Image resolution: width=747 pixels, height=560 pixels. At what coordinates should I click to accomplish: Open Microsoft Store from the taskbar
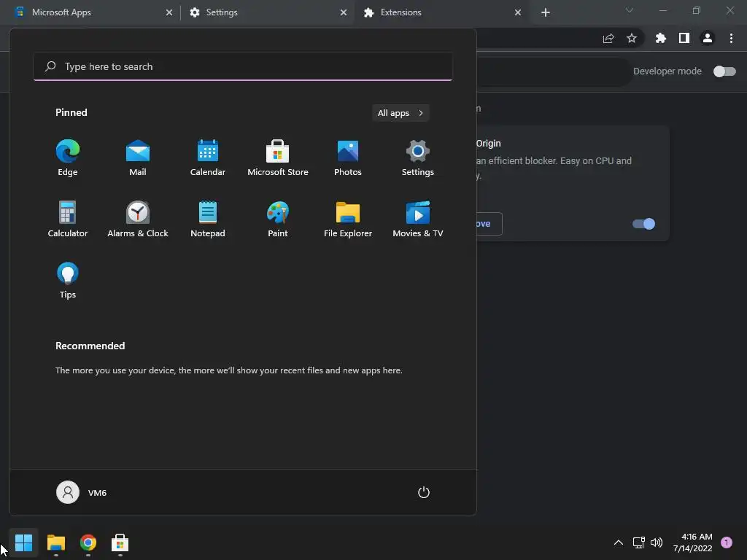tap(120, 542)
